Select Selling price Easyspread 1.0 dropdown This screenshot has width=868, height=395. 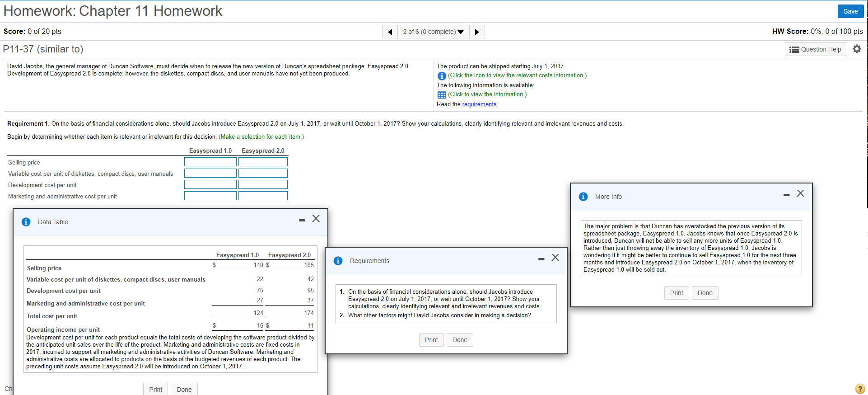210,162
